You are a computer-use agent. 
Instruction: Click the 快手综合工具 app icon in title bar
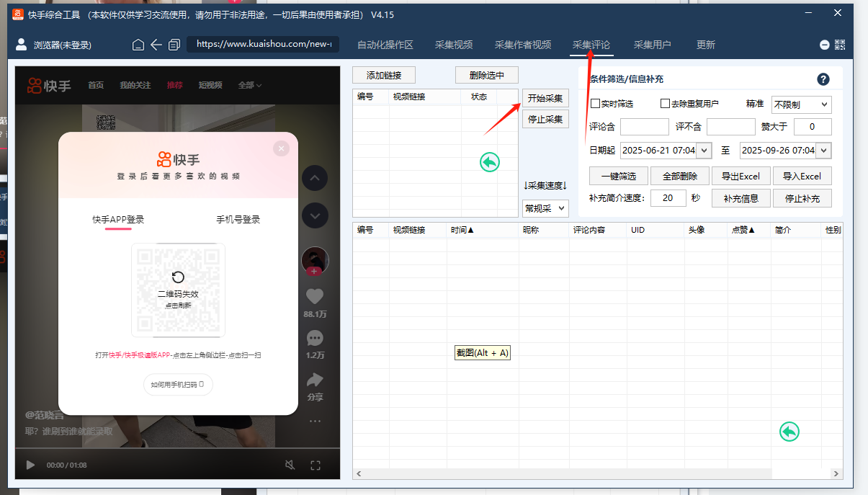point(17,14)
